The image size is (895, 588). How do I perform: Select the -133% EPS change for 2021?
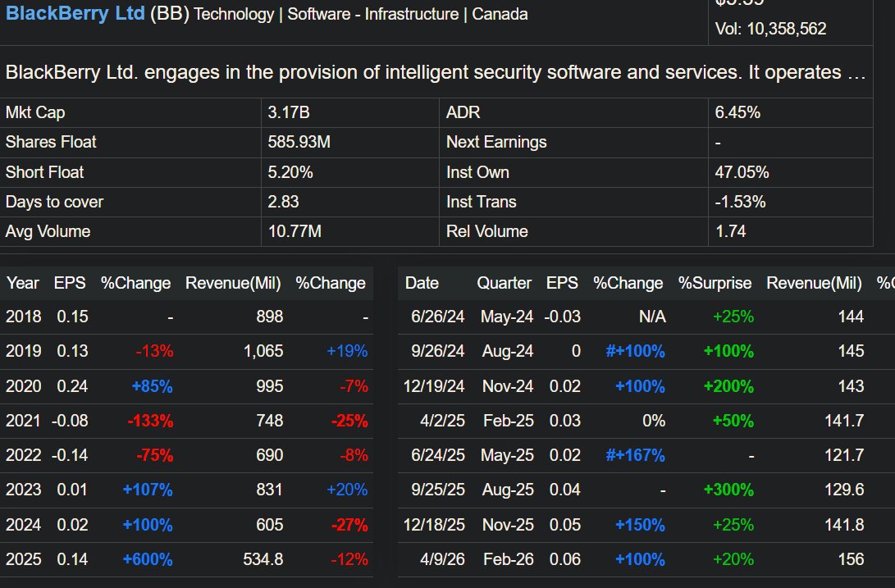150,421
